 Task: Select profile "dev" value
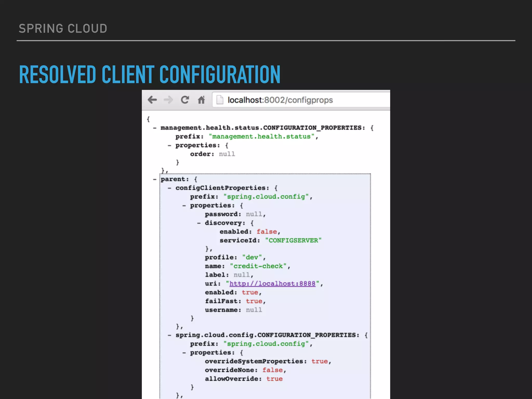(252, 257)
